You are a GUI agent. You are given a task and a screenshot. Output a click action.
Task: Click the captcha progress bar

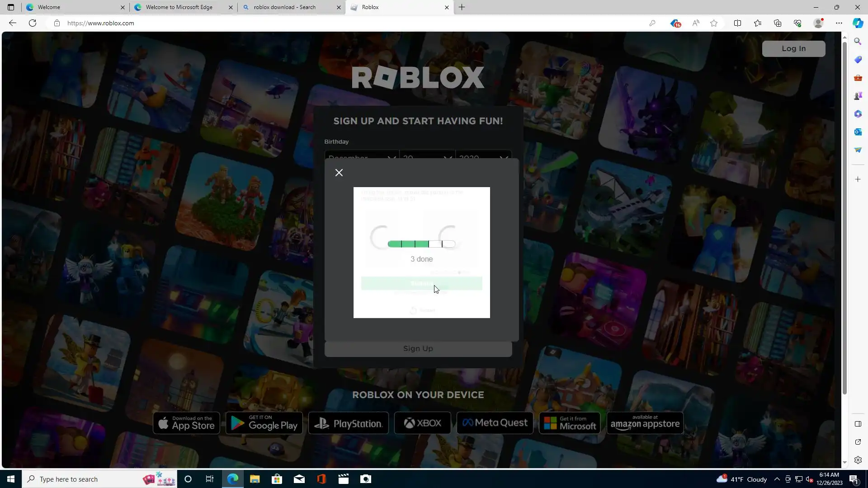[421, 244]
